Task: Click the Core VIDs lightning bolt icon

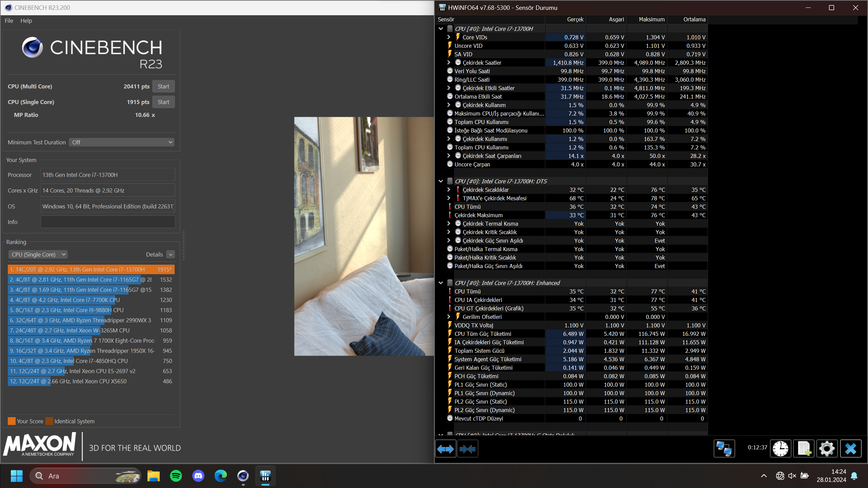Action: [x=458, y=37]
